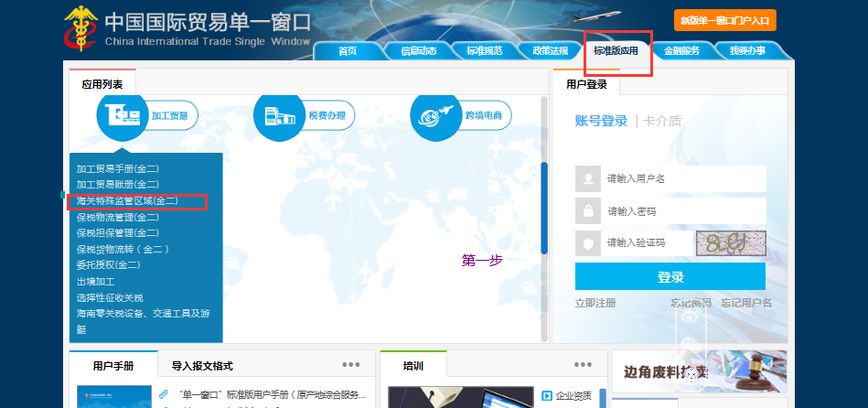Click the captcha code input field
This screenshot has height=408, width=868.
(x=646, y=243)
